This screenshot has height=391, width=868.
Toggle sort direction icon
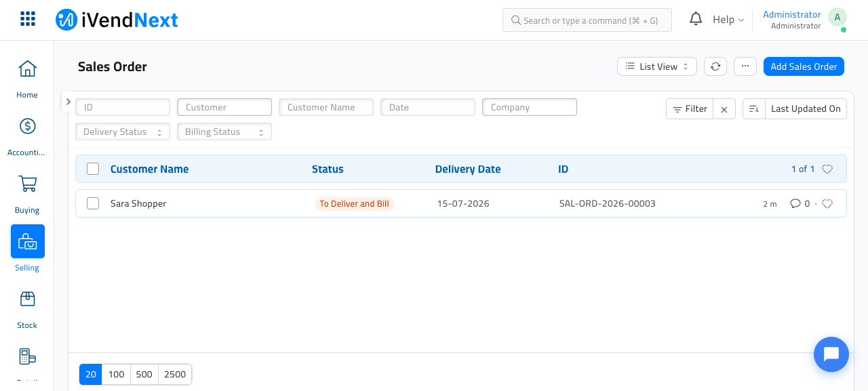(753, 109)
